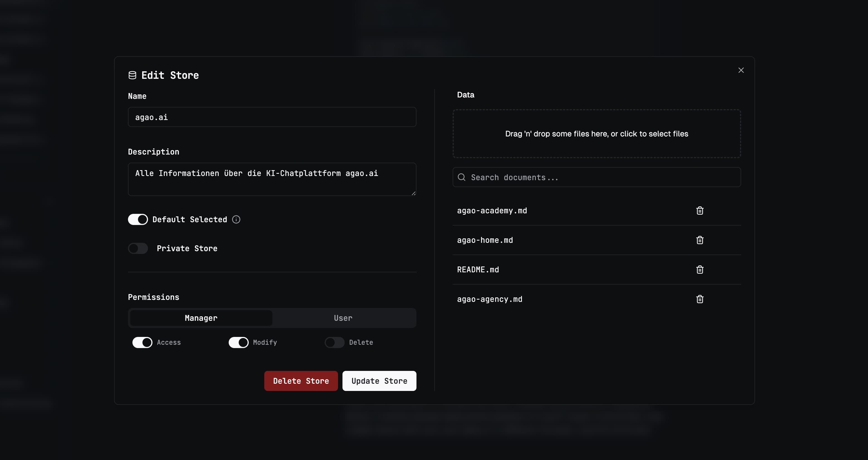Focus the Search documents field
Image resolution: width=868 pixels, height=460 pixels.
[596, 177]
